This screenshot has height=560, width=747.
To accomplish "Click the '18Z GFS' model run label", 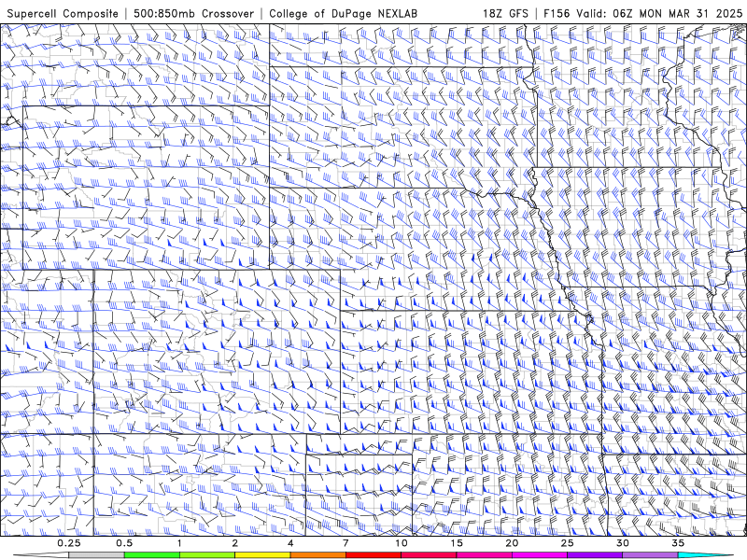I will pos(505,13).
